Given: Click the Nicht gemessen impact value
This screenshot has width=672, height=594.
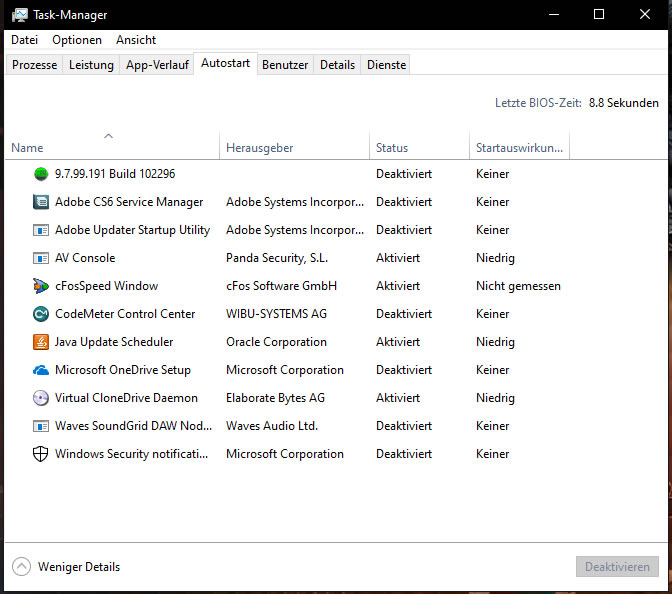Looking at the screenshot, I should [x=519, y=286].
